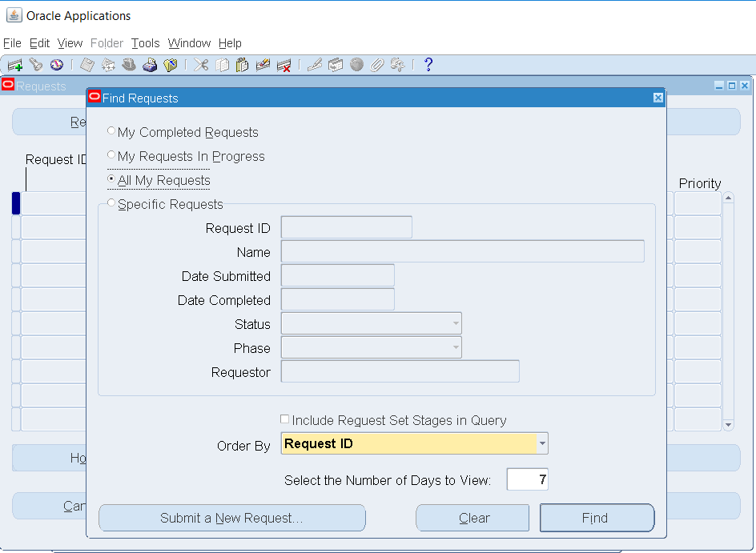Click Submit a New Request button

click(232, 518)
